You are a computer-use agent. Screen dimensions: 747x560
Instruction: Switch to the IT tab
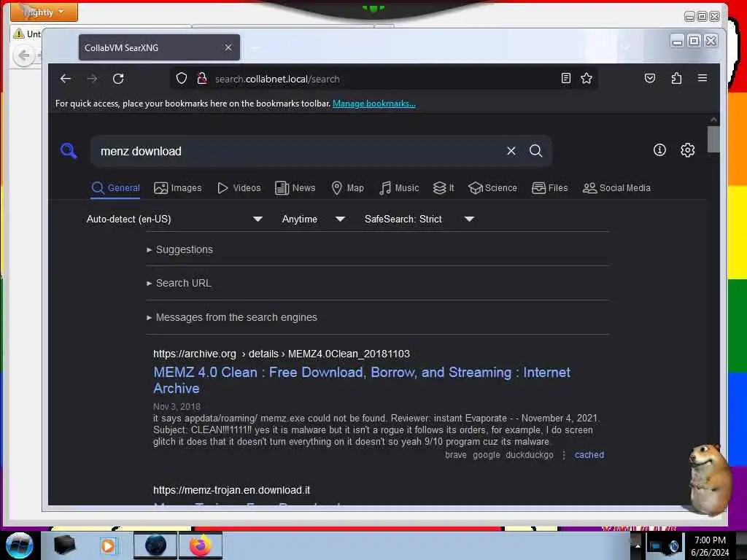click(444, 188)
